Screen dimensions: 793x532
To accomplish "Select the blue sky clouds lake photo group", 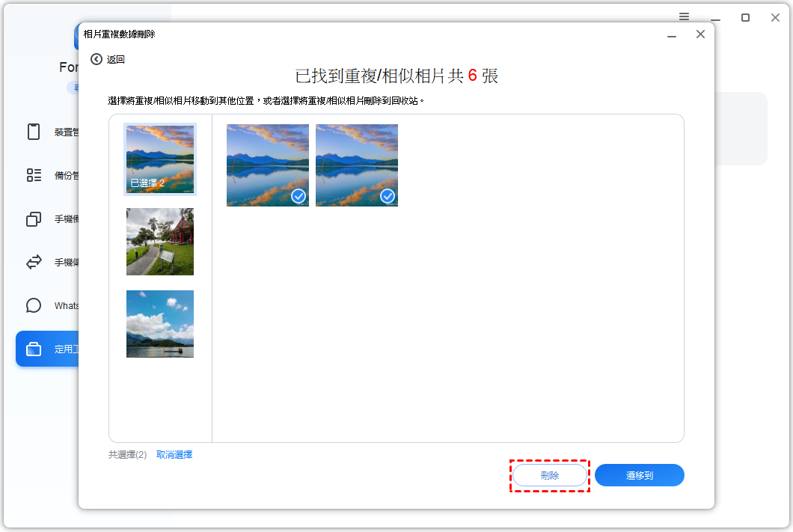I will tap(160, 323).
